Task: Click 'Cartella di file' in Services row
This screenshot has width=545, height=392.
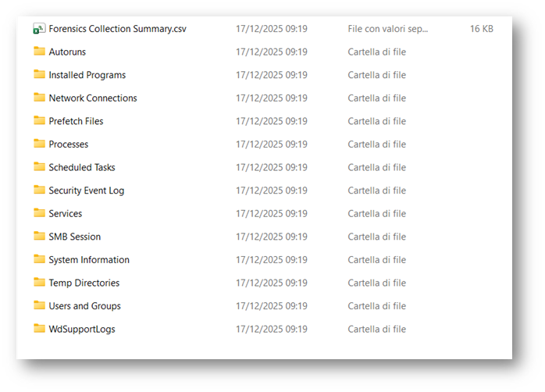Action: click(x=377, y=214)
